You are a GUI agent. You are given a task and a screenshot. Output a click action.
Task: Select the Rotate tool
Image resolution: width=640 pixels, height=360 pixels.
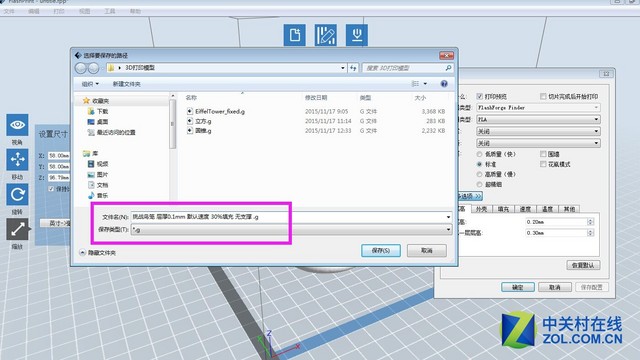[17, 194]
